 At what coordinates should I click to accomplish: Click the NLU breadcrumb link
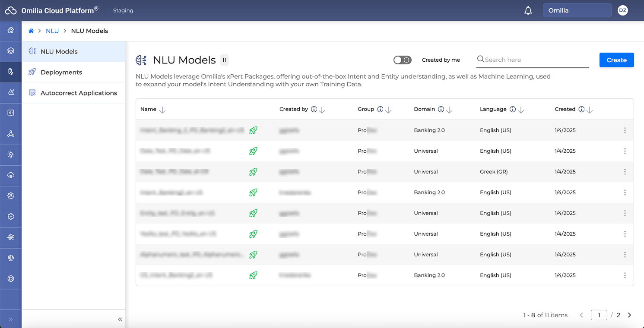point(52,31)
